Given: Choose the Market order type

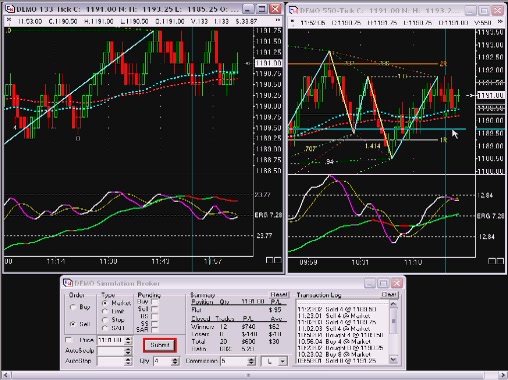Looking at the screenshot, I should [105, 303].
